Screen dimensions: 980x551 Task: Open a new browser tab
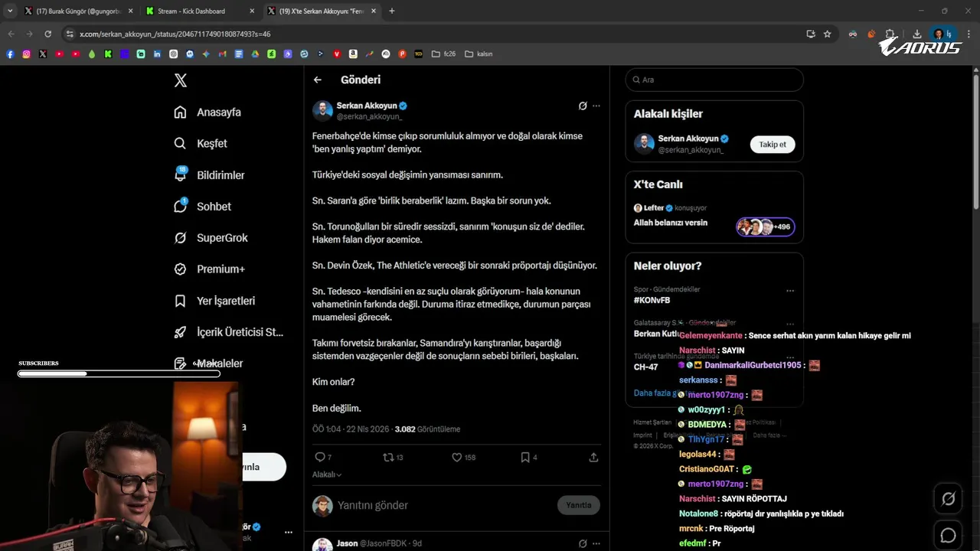(392, 11)
